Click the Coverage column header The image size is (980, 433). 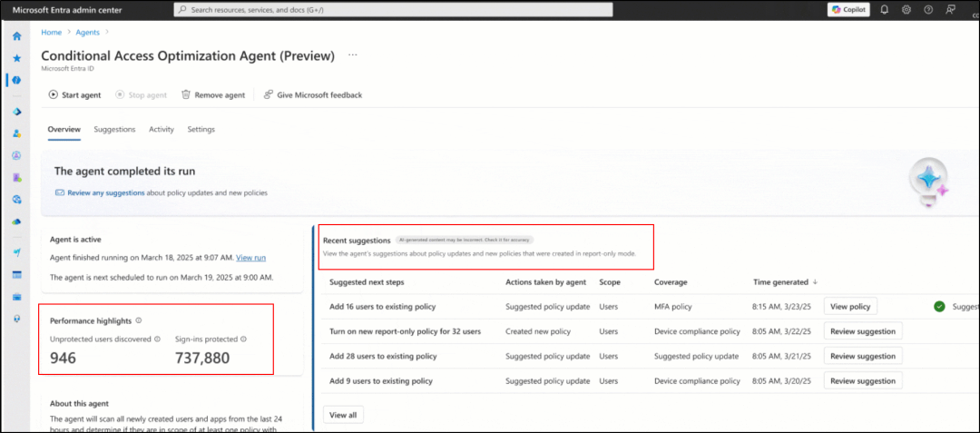[x=671, y=282]
